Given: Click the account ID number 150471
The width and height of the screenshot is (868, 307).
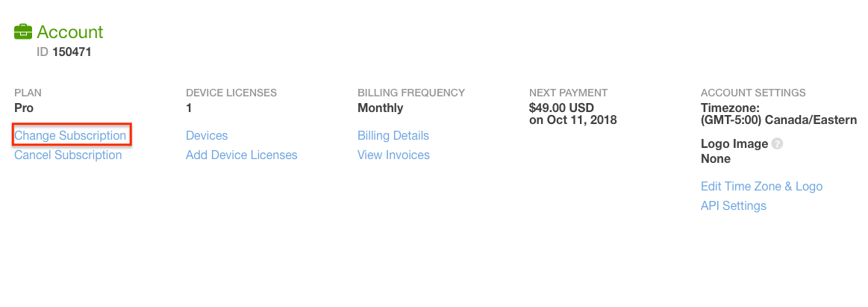Looking at the screenshot, I should point(72,53).
